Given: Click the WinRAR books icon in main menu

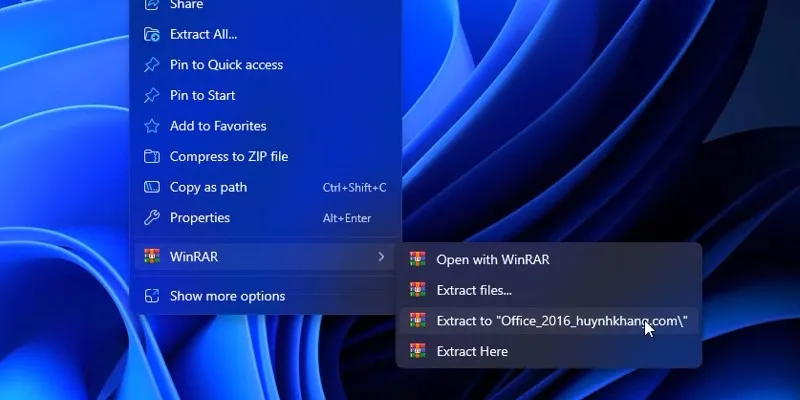Looking at the screenshot, I should [152, 257].
